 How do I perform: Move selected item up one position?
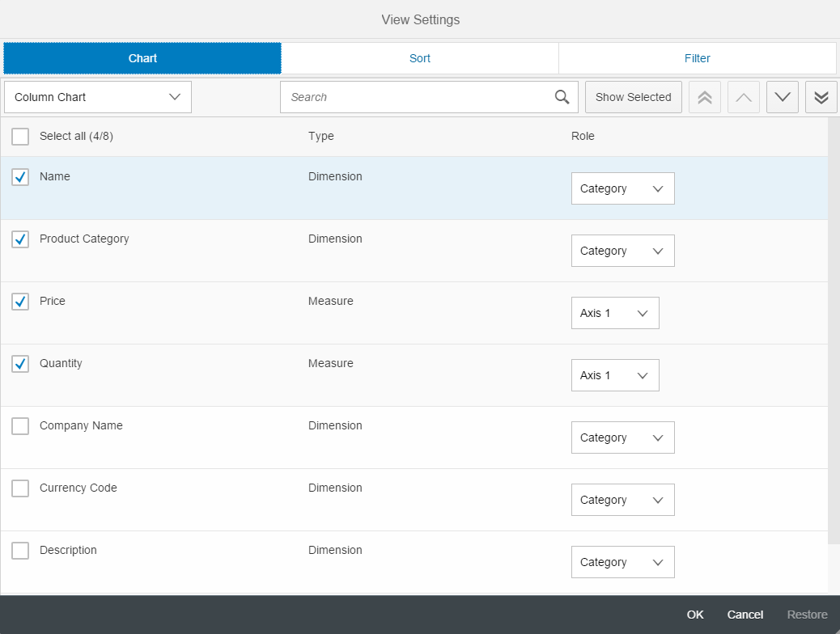[743, 97]
